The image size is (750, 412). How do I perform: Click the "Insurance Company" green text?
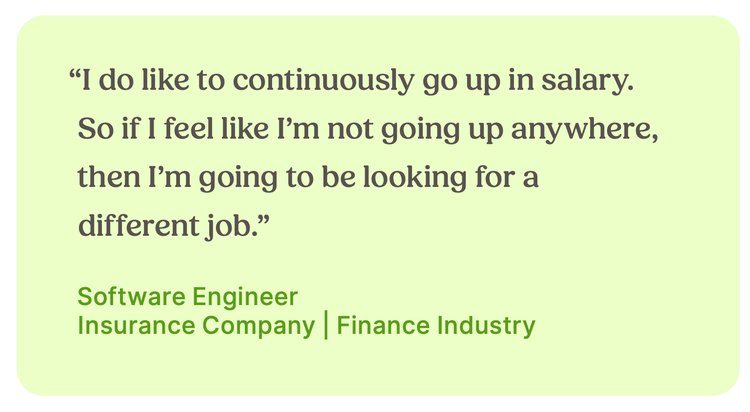[x=196, y=325]
